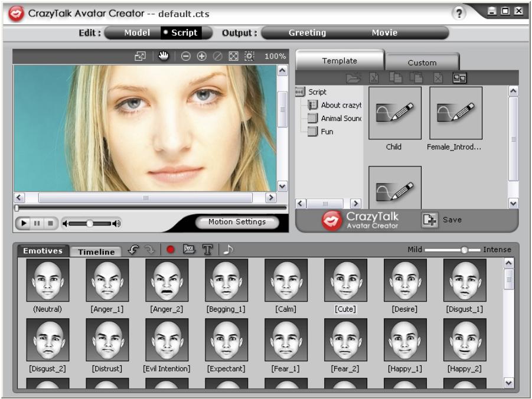532x399 pixels.
Task: Choose the Fear_2 emotive face
Action: pos(345,339)
